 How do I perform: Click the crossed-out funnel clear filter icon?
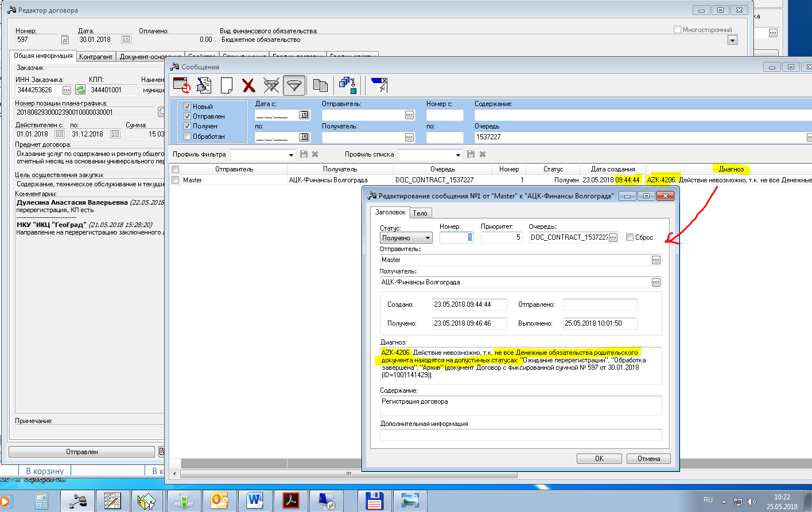point(271,85)
